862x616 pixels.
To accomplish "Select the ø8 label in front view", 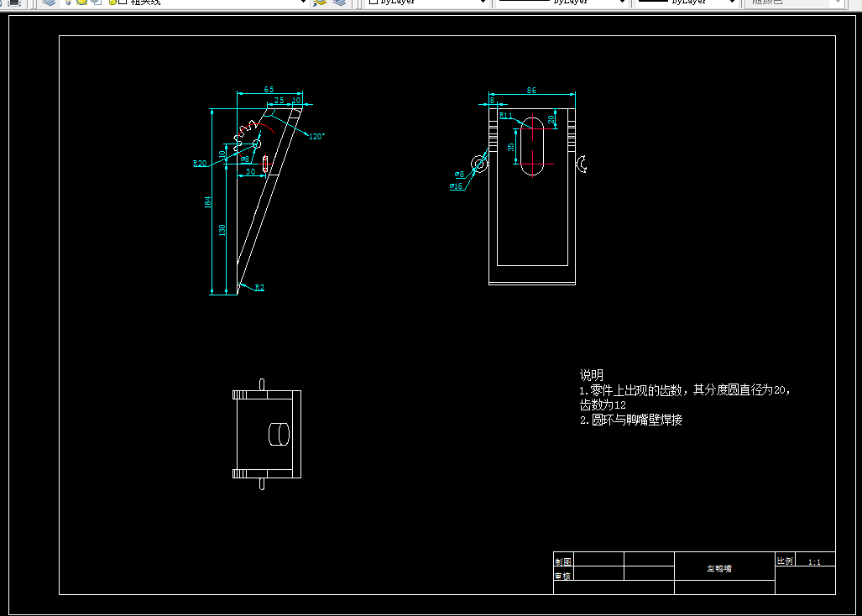I will click(x=460, y=175).
